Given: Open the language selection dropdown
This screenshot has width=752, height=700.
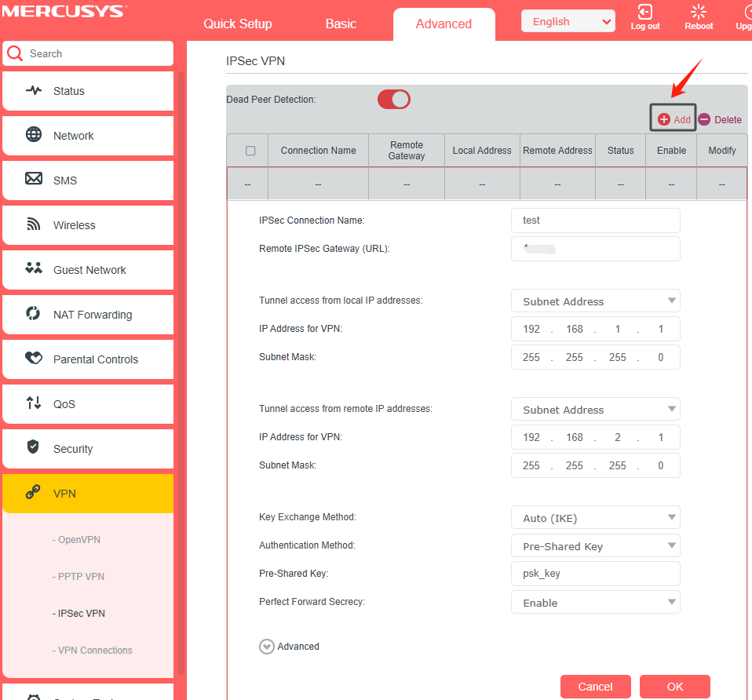Looking at the screenshot, I should (568, 20).
